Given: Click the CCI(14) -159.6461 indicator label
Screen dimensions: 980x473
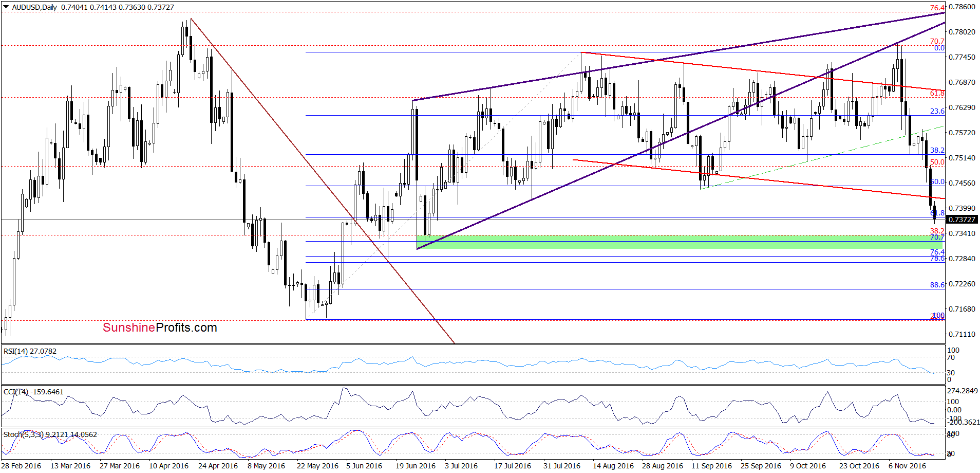Looking at the screenshot, I should click(33, 392).
